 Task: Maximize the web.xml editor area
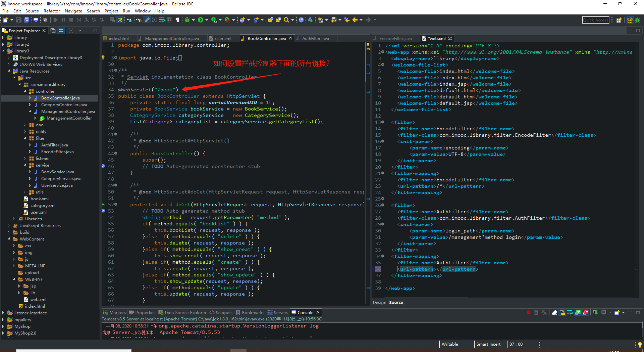tap(638, 31)
